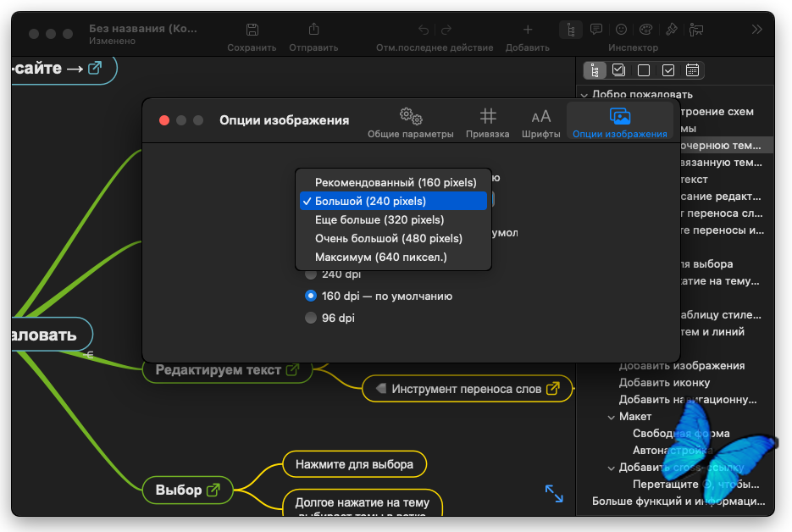Image resolution: width=792 pixels, height=532 pixels.
Task: Open the emoji stickers smiley icon
Action: point(621,30)
